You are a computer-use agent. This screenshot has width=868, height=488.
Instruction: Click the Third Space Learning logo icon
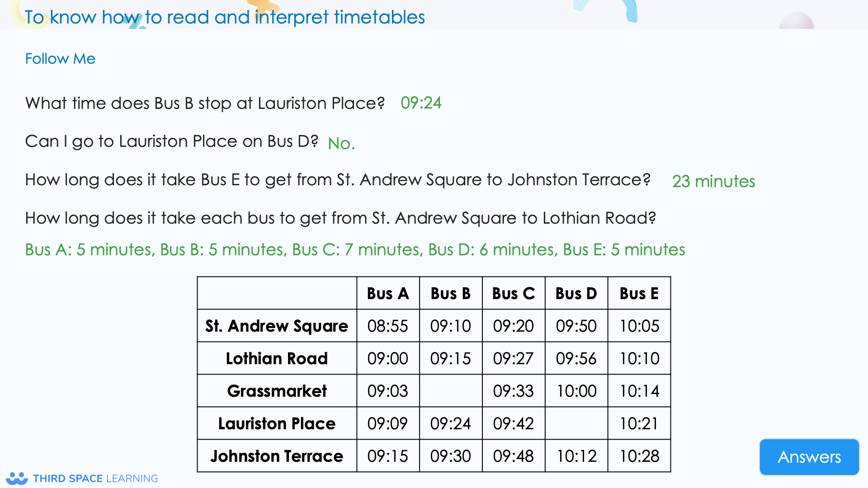[x=17, y=478]
